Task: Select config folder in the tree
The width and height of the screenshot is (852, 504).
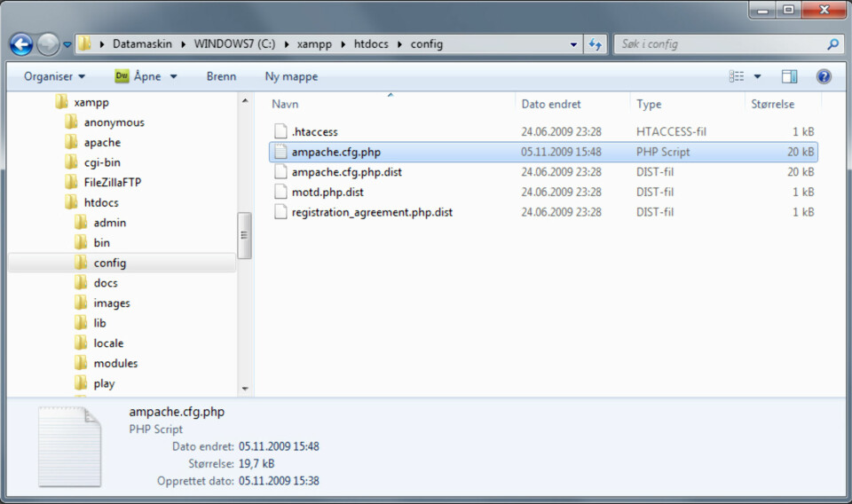Action: coord(122,263)
